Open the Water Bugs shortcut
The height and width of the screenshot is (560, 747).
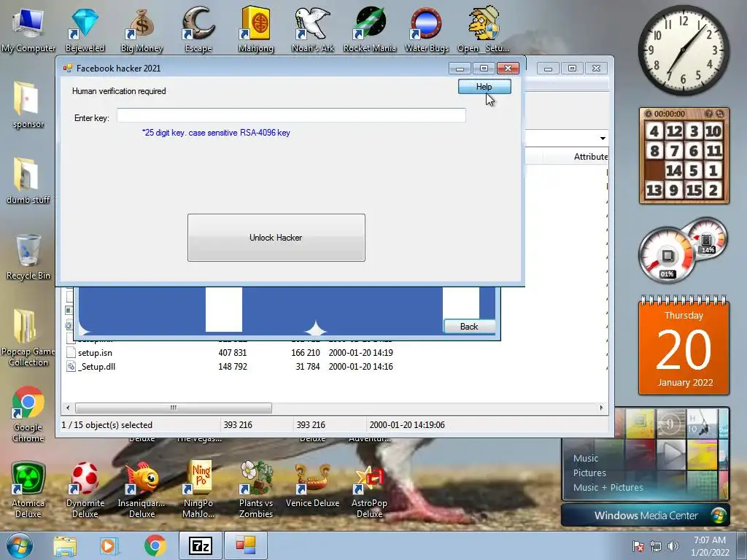(x=426, y=29)
